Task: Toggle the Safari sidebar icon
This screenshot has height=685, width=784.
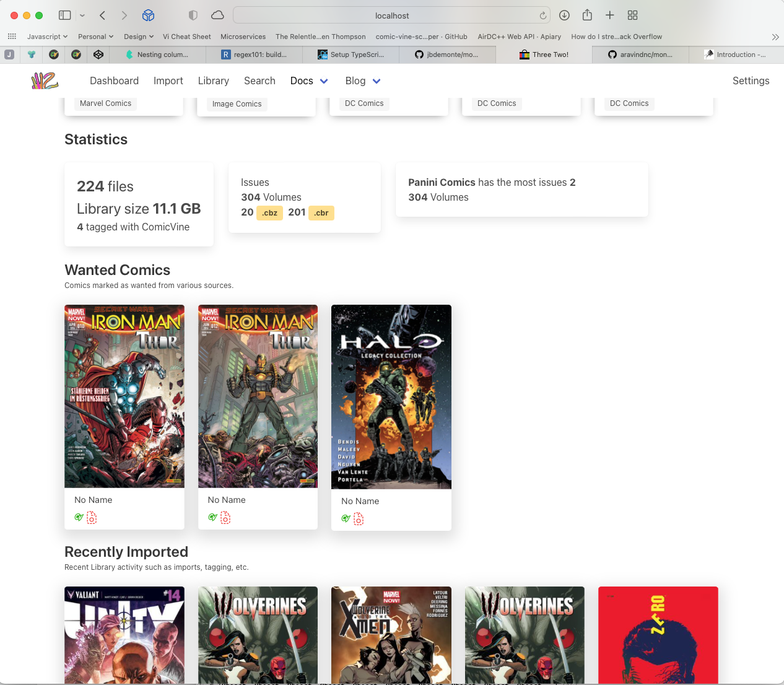Action: (x=64, y=15)
